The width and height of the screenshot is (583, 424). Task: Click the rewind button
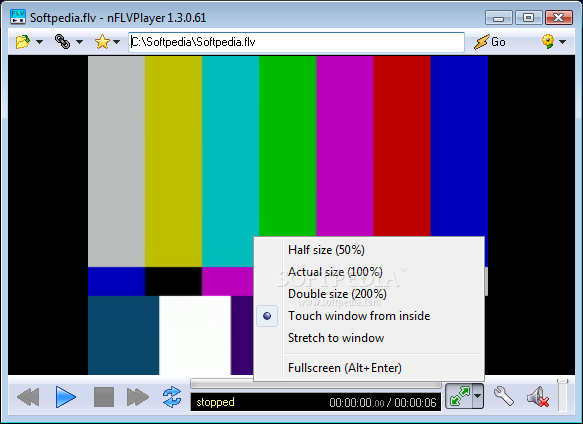click(x=28, y=397)
